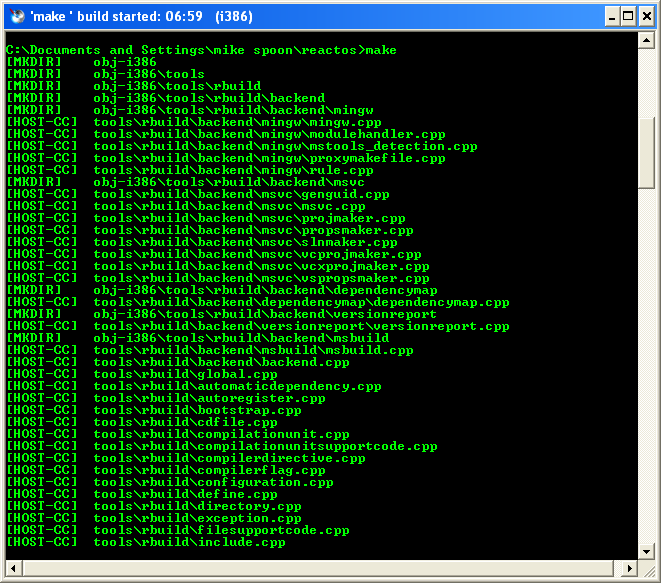The width and height of the screenshot is (661, 583).
Task: Click the line with compilerflag.cpp
Action: click(x=166, y=470)
